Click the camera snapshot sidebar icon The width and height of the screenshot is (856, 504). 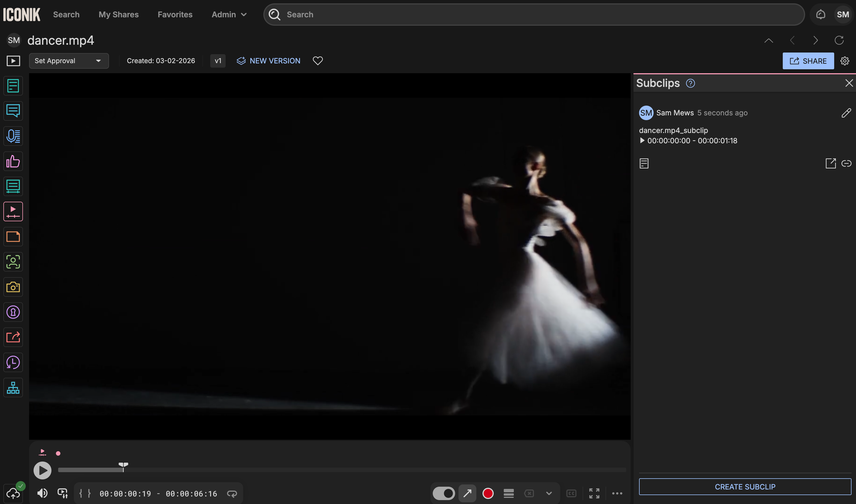(x=13, y=287)
